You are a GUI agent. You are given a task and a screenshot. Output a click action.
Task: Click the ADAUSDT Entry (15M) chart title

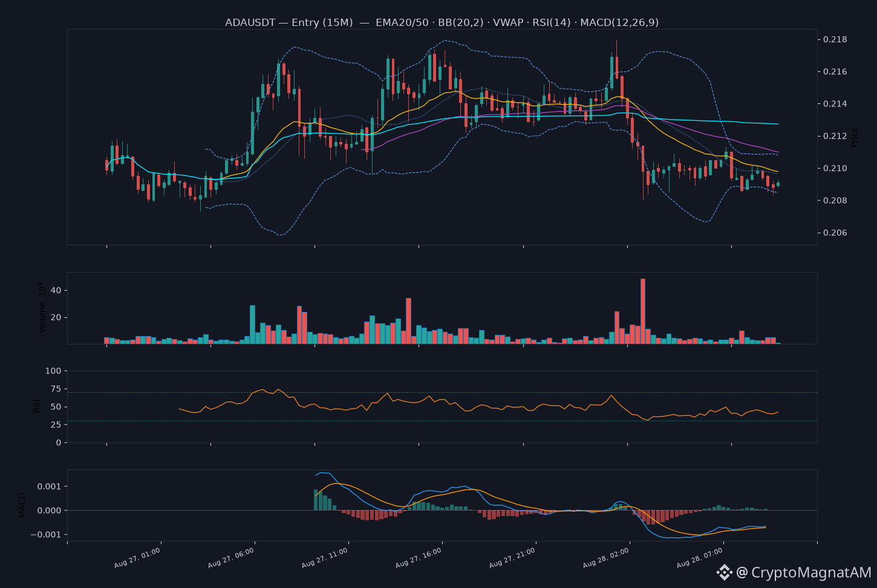pos(442,22)
